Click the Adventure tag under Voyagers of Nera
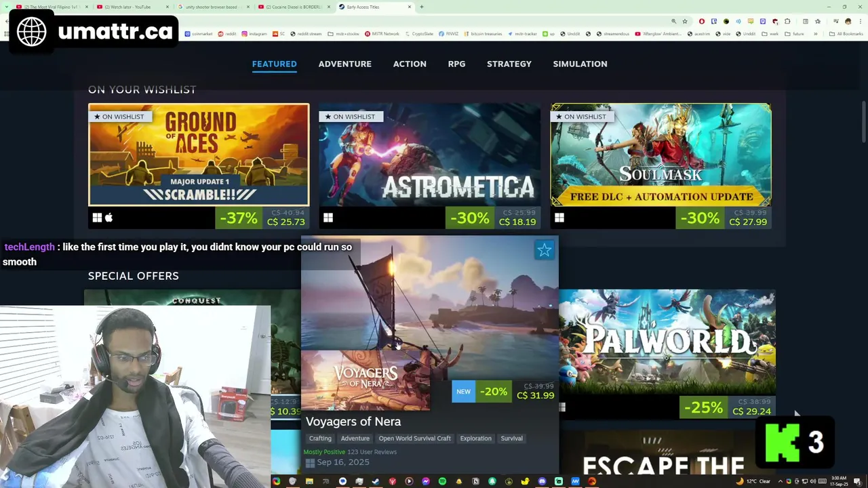 [x=355, y=439]
